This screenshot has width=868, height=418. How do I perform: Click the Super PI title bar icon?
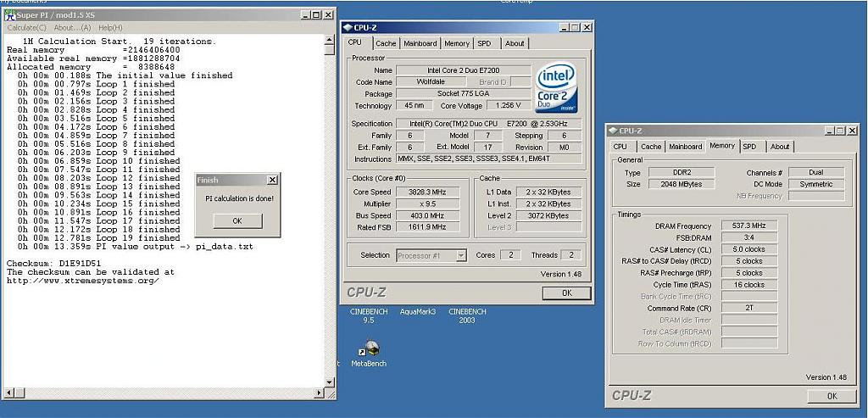9,14
